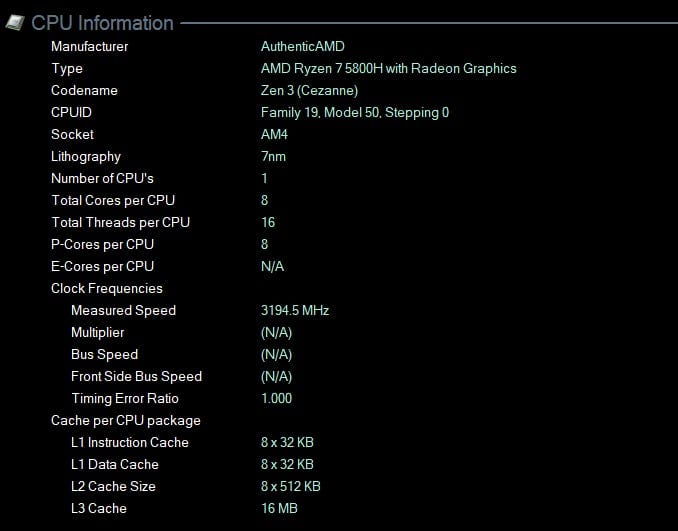
Task: Click the Manufacturer label
Action: tap(90, 46)
